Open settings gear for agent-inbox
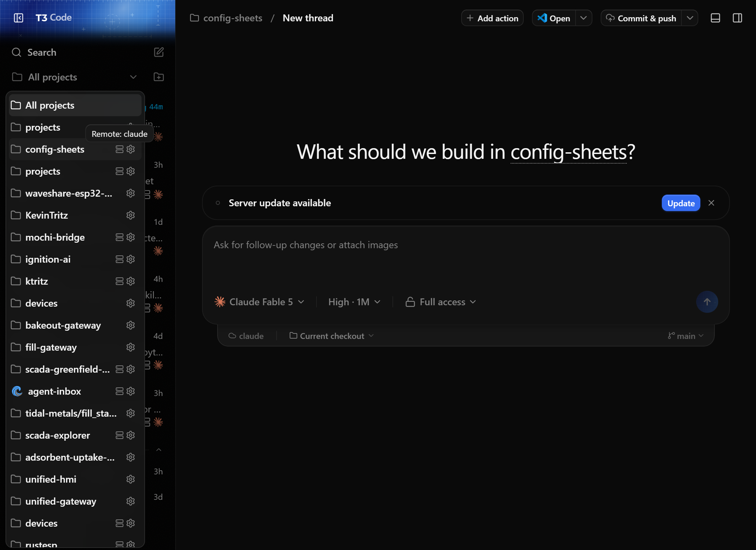The image size is (756, 550). pos(131,391)
